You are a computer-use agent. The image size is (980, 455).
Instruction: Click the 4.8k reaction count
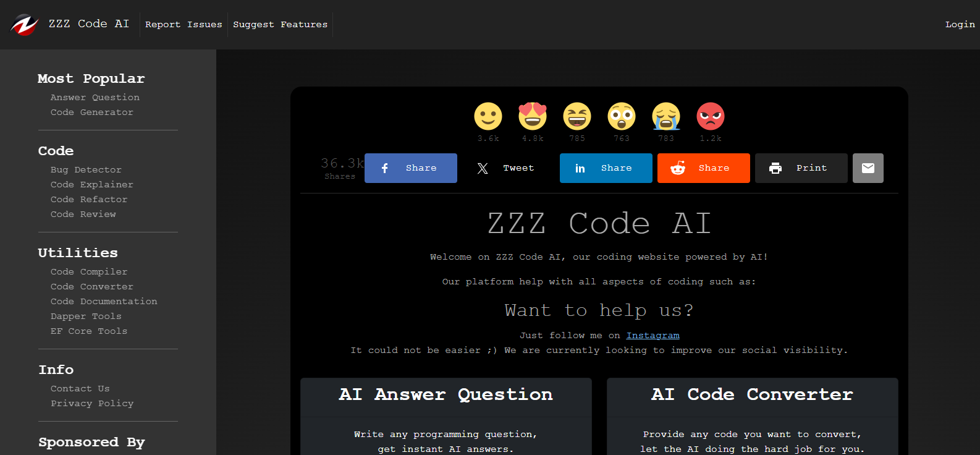(x=533, y=138)
